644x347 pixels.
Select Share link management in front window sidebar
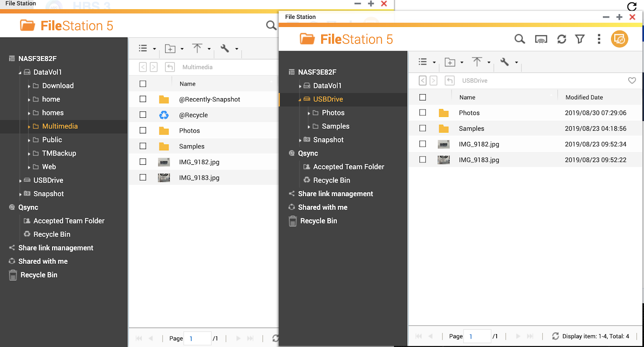point(336,194)
